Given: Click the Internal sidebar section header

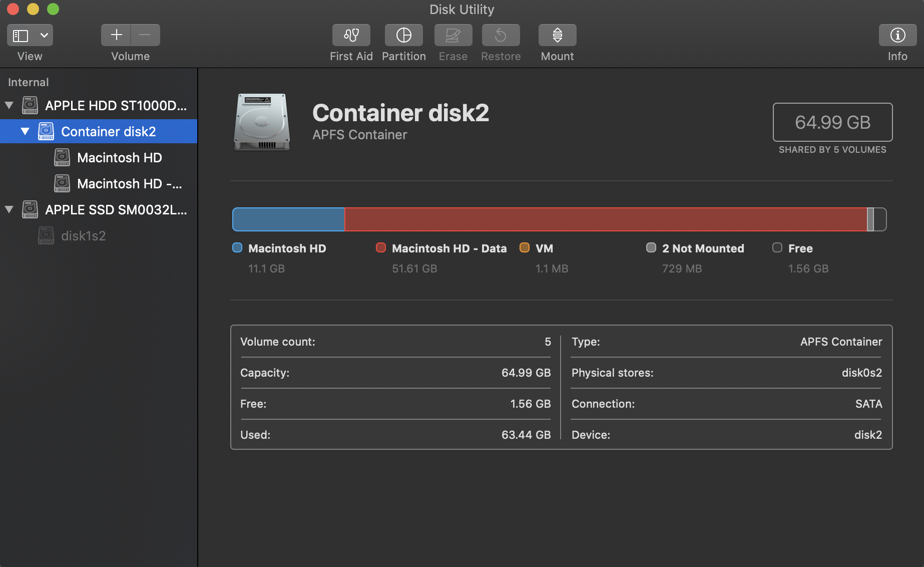Looking at the screenshot, I should click(x=29, y=82).
